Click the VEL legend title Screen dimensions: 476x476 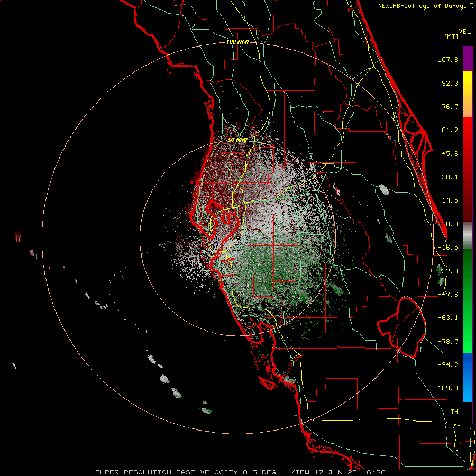(464, 31)
